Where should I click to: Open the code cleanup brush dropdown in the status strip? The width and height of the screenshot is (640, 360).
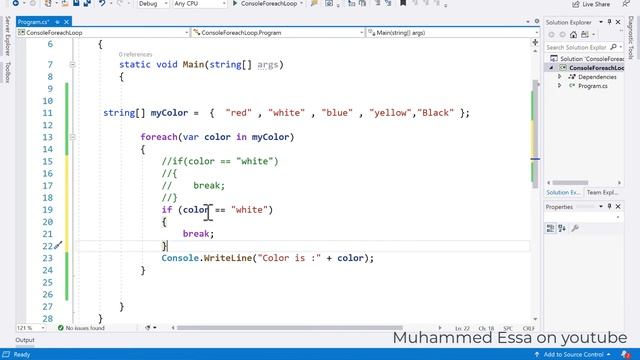coord(151,328)
